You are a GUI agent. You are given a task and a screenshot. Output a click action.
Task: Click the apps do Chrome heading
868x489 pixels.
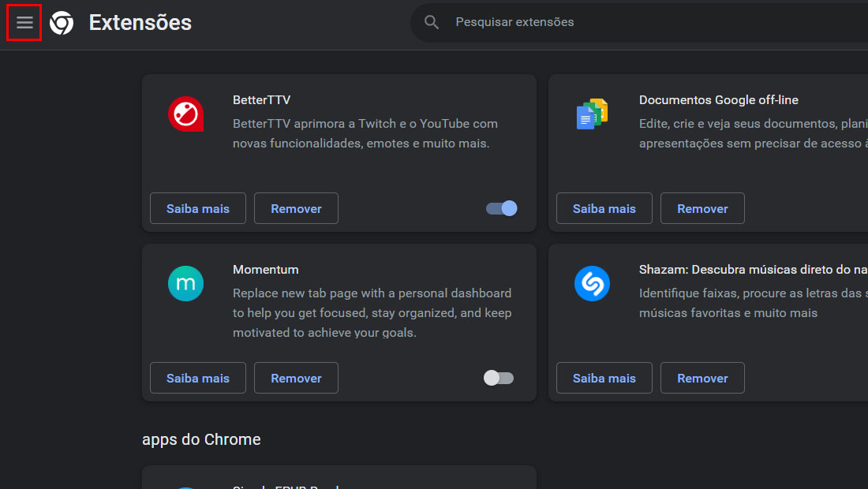(201, 439)
